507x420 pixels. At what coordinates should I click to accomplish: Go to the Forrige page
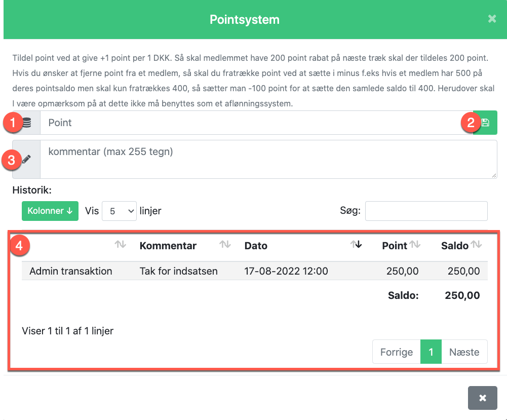pos(397,352)
